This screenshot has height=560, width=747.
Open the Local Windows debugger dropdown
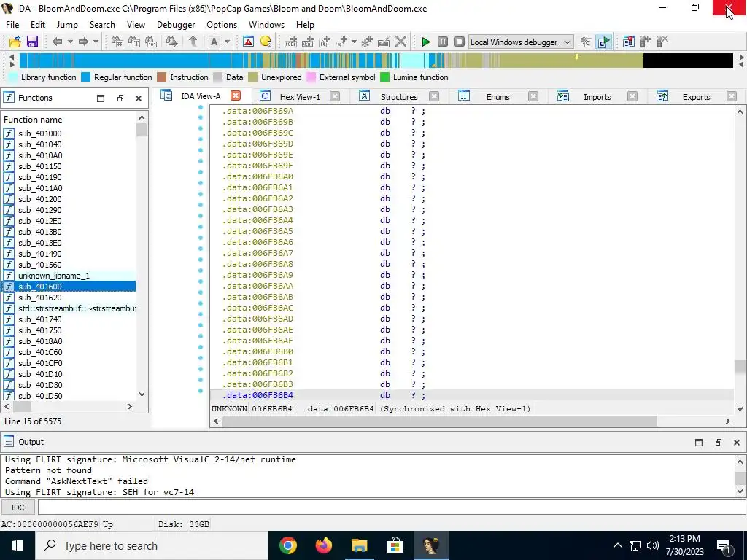pos(521,42)
